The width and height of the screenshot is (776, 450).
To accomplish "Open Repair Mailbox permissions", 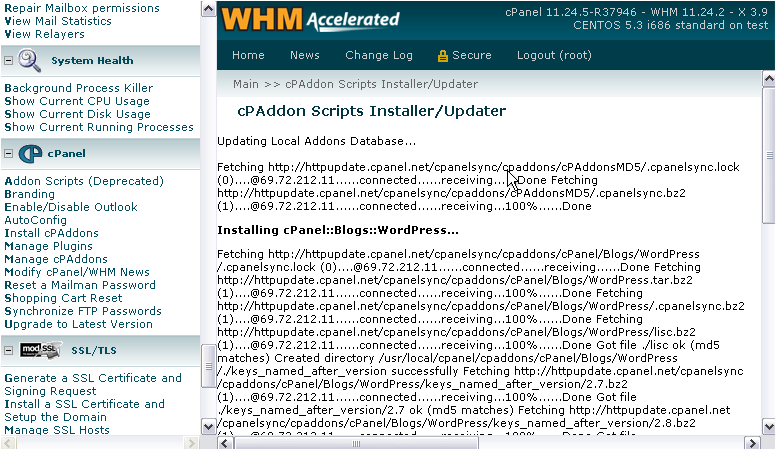I will tap(82, 8).
